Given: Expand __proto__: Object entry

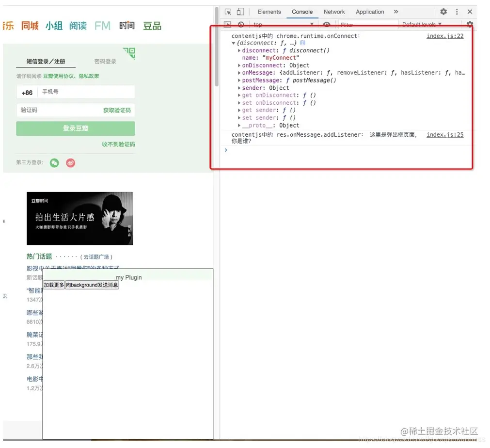Looking at the screenshot, I should [x=239, y=126].
